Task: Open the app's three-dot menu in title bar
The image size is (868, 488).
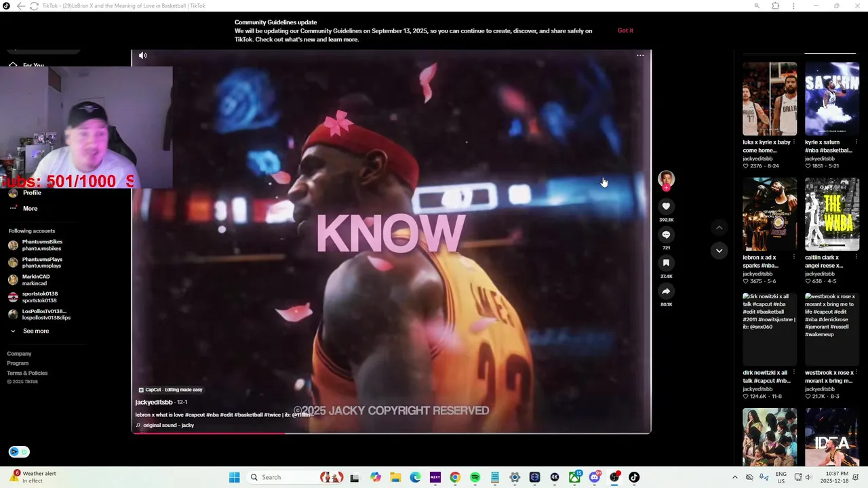Action: (793, 6)
